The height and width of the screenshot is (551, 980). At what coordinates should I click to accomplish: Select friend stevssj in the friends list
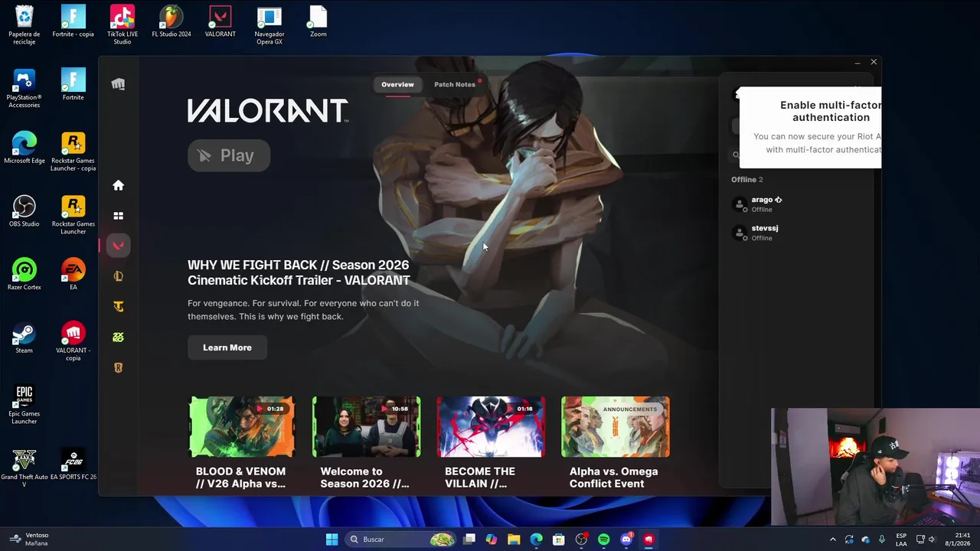click(796, 233)
